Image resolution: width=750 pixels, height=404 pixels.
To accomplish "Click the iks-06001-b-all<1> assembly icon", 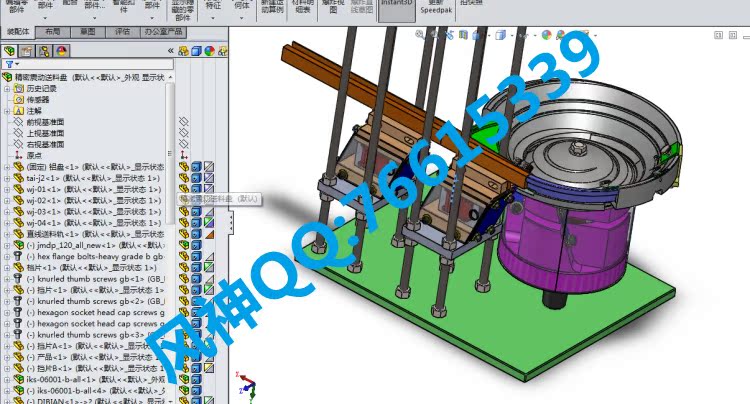I will [19, 379].
